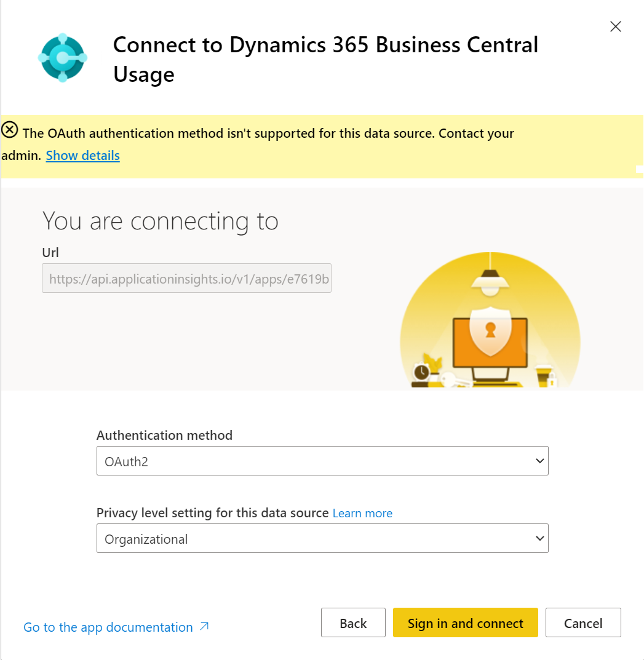Close the connection dialog with the X
Screen dimensions: 644x660
pos(615,26)
